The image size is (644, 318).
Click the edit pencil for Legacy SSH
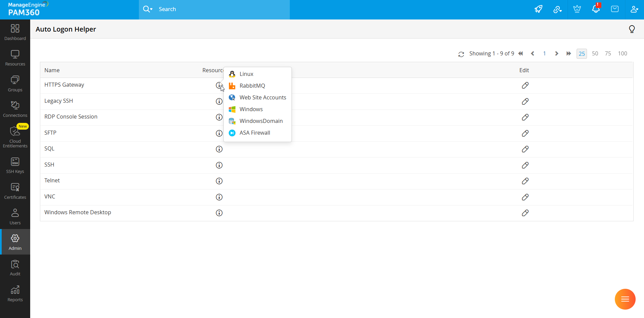coord(525,101)
